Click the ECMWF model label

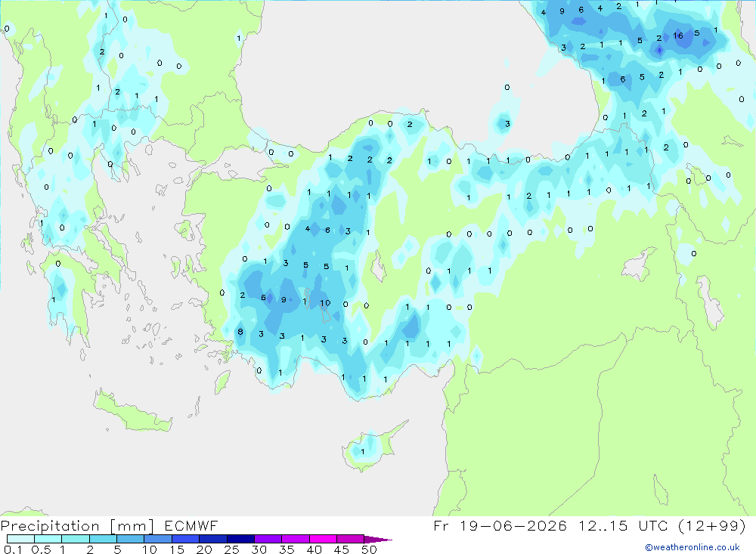pyautogui.click(x=191, y=525)
